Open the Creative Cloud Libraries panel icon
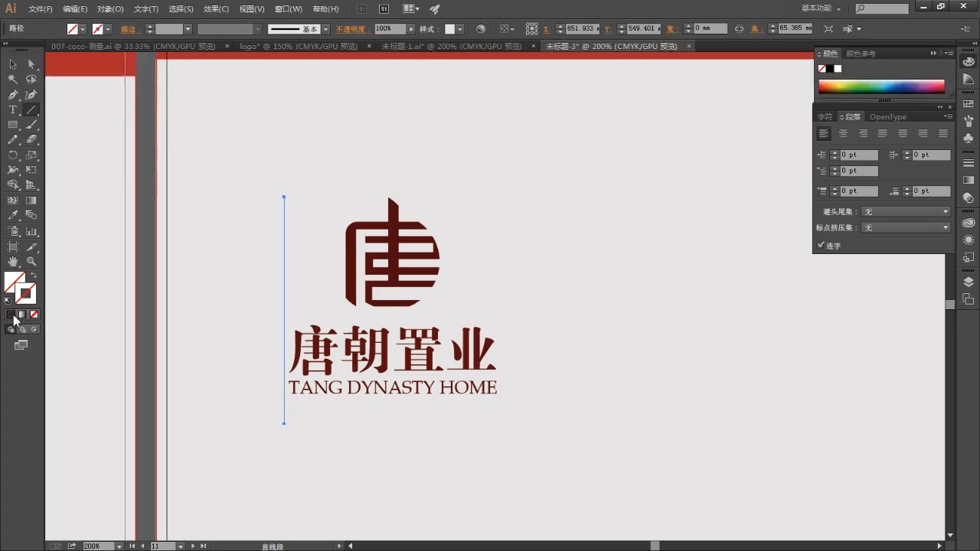The width and height of the screenshot is (980, 551). 969,223
